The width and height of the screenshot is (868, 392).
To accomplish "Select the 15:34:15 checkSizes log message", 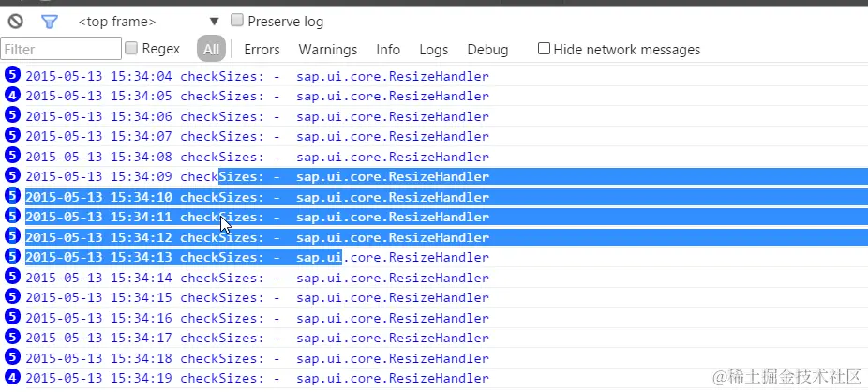I will pos(258,298).
